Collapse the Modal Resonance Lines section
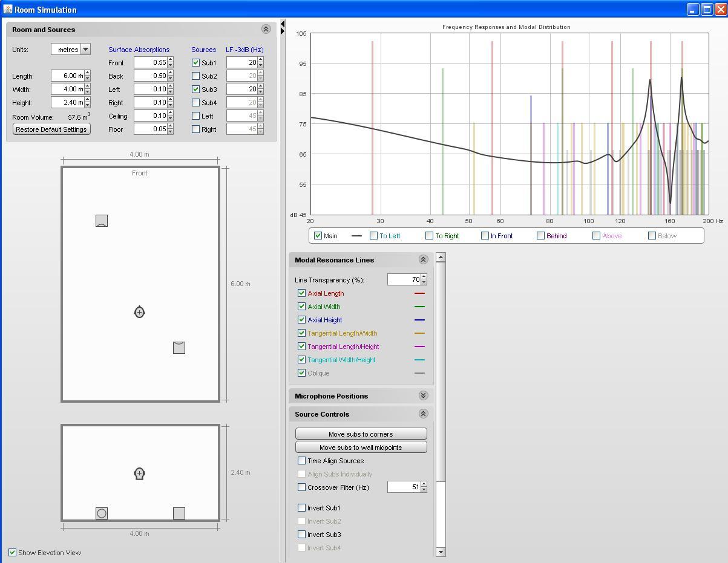728x563 pixels. point(423,259)
